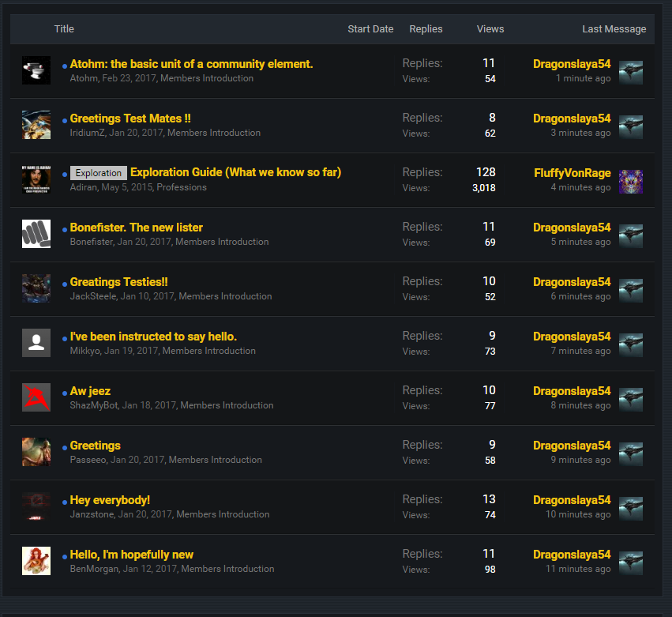Open Mikkyo's default gray avatar
Viewport: 672px width, 617px height.
tap(36, 343)
